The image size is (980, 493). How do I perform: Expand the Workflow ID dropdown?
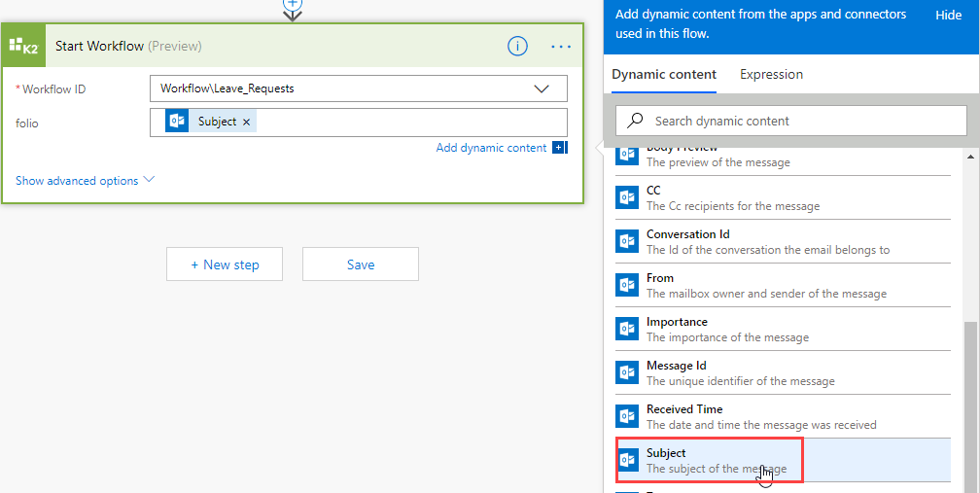[x=542, y=88]
